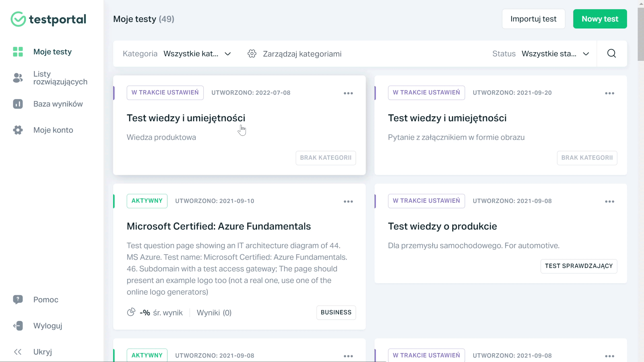Screen dimensions: 644x362
Task: Click Zarządzaj kategoriami link
Action: point(302,53)
